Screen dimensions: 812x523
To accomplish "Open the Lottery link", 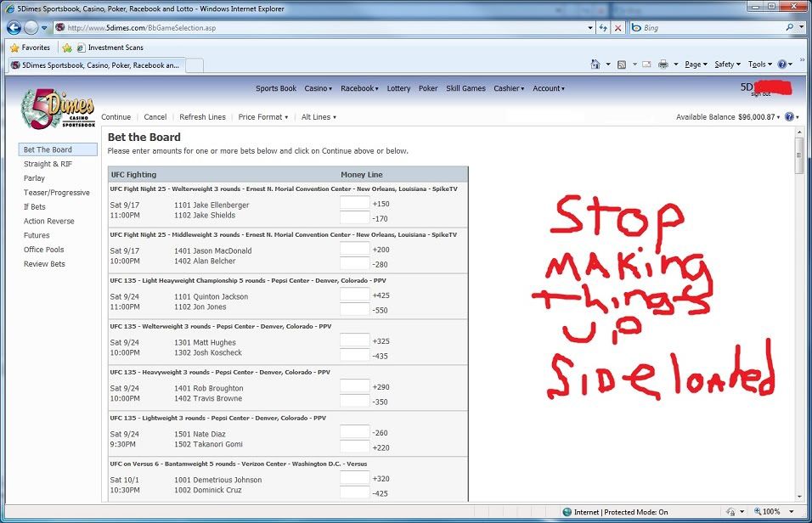I will point(398,88).
